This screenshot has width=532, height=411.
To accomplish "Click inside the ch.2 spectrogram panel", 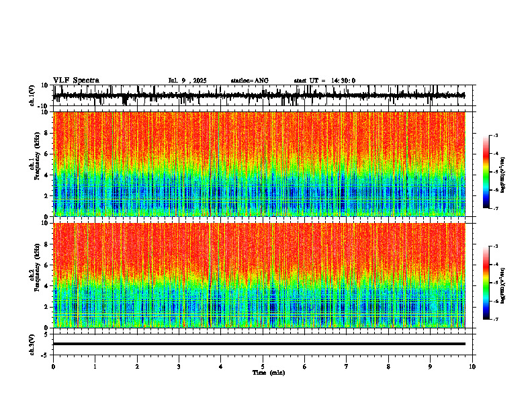I will click(259, 275).
